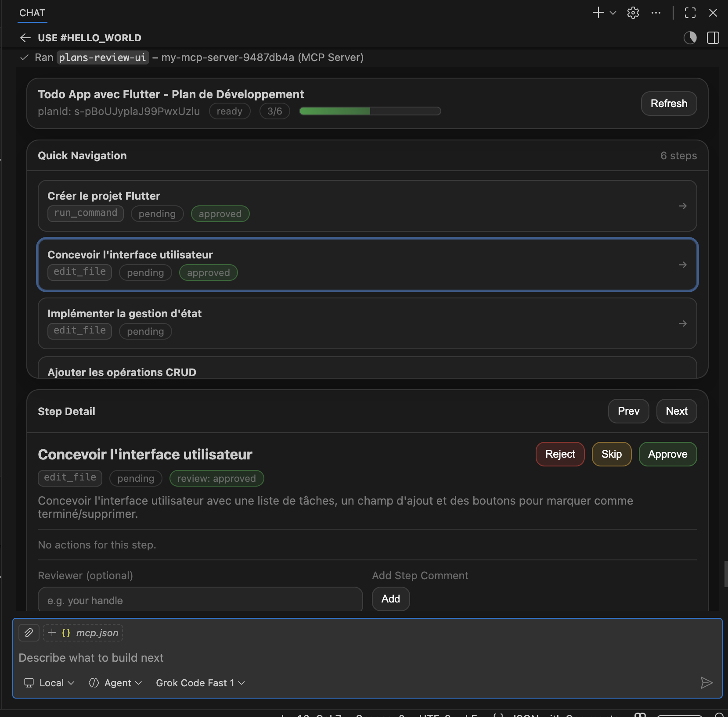This screenshot has height=717, width=728.
Task: Click the checkmark next to Ran plans-review-ui
Action: point(25,57)
